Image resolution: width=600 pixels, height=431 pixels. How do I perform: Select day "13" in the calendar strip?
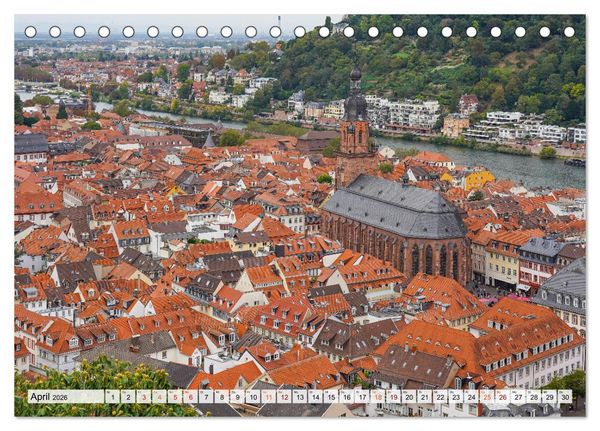click(x=300, y=397)
